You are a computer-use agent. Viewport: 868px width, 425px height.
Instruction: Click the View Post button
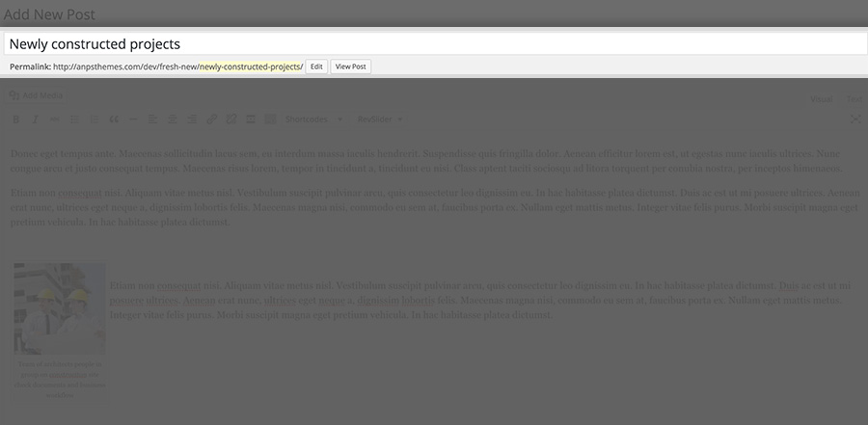pyautogui.click(x=351, y=66)
